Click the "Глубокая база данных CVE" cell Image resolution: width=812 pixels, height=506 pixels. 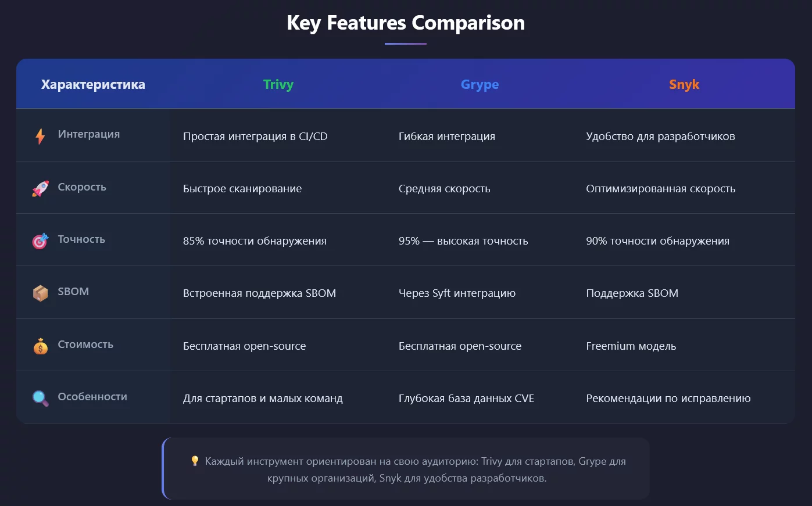466,399
